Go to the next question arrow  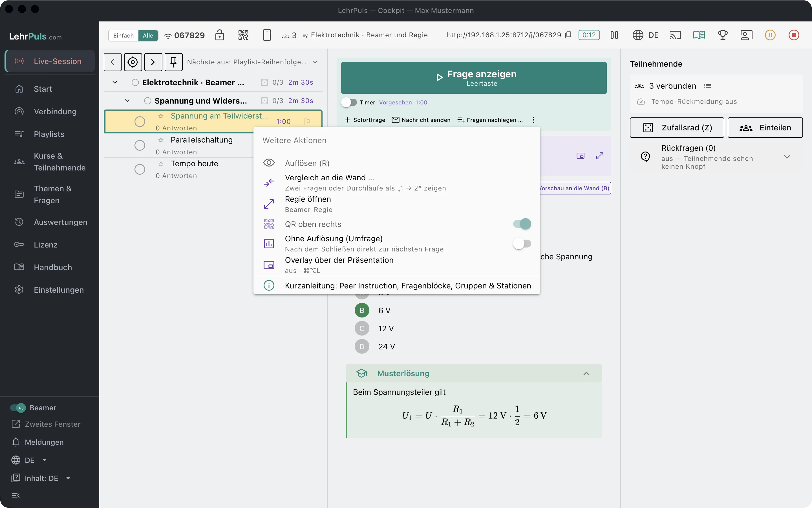(x=153, y=62)
